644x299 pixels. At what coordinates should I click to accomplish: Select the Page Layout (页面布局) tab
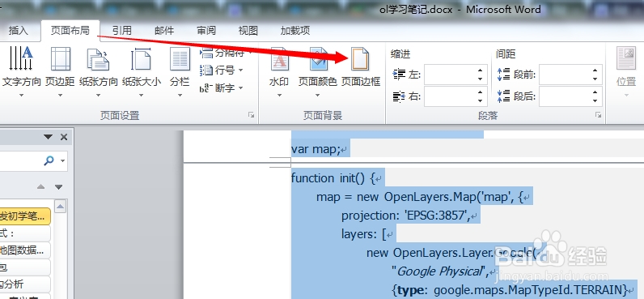point(70,31)
